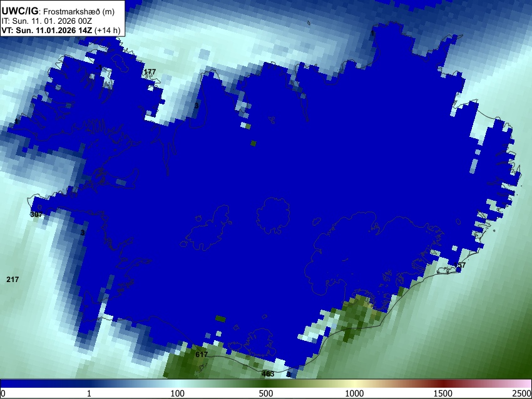Click the dark red band of the color scale
Viewport: 532px width, 399px height.
443,383
